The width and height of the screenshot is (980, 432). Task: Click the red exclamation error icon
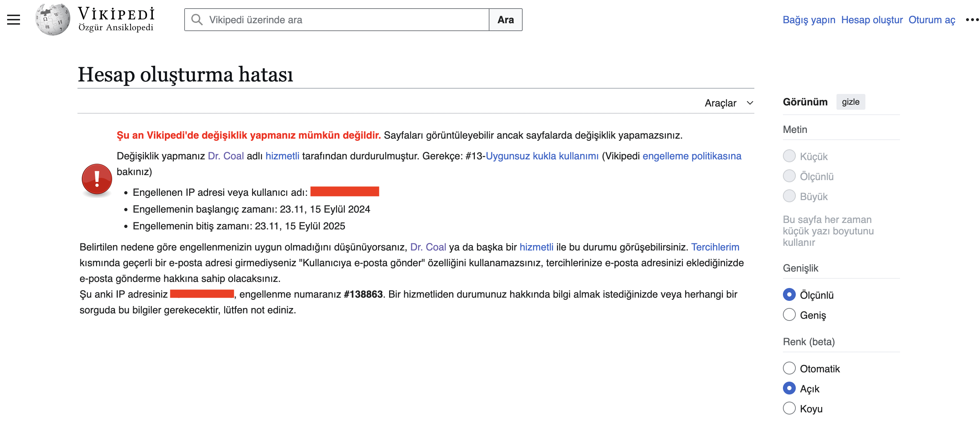click(97, 180)
